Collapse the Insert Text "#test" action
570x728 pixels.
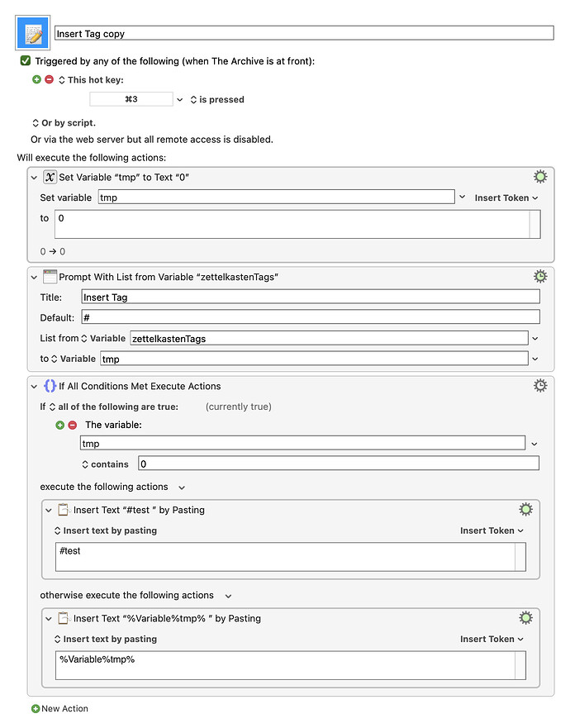[48, 510]
